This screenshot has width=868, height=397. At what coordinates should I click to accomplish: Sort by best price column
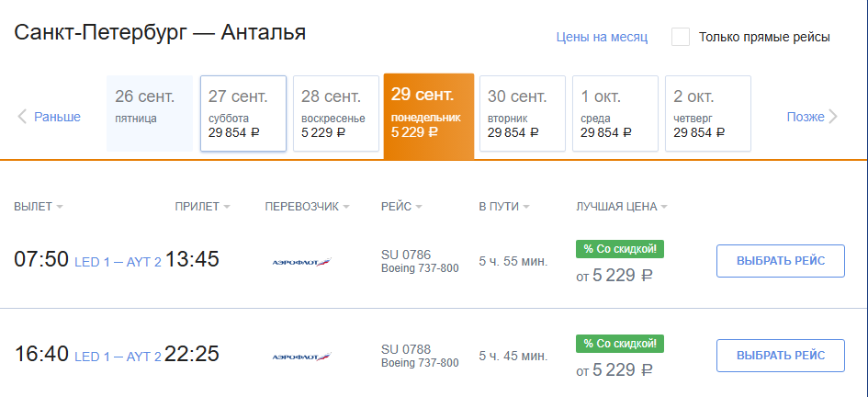[621, 207]
